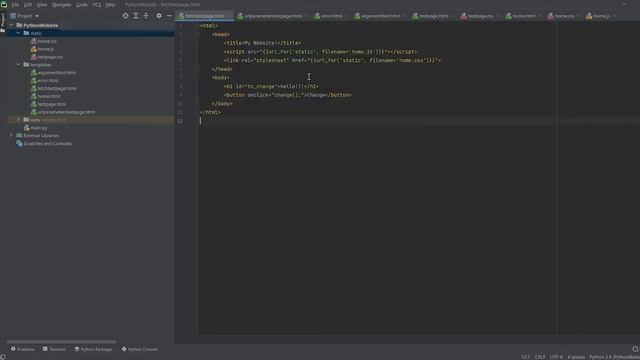The height and width of the screenshot is (360, 640).
Task: Click the UTF-8 encoding status
Action: [556, 357]
